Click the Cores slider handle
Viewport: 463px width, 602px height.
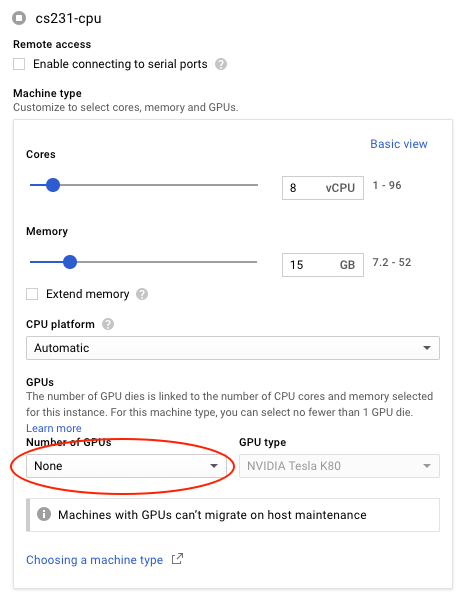[53, 185]
